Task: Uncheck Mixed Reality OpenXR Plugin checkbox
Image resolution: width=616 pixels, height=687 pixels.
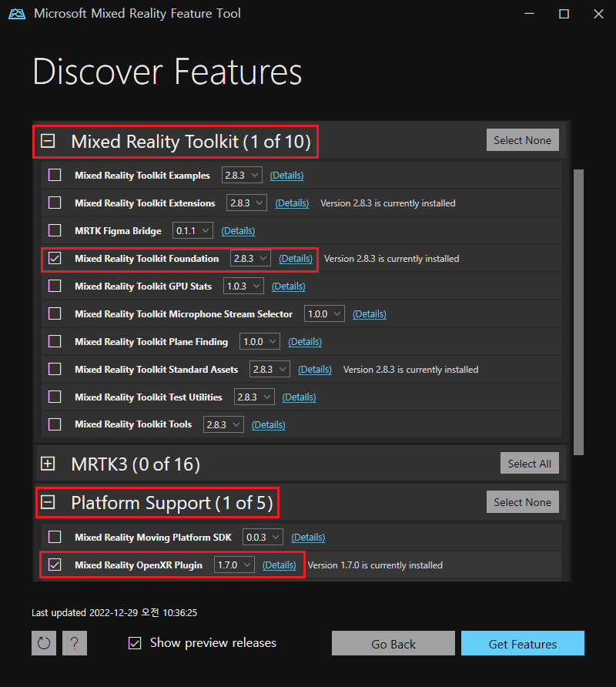Action: (x=55, y=565)
